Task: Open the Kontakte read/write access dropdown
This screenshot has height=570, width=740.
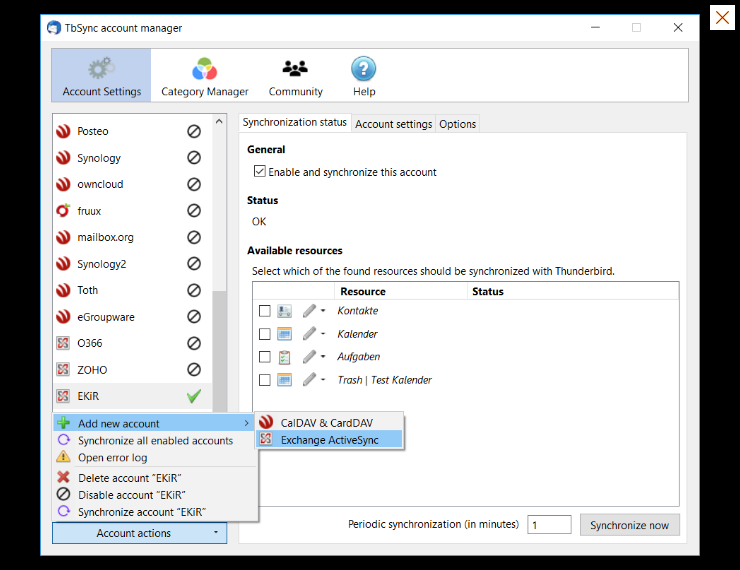Action: [314, 311]
